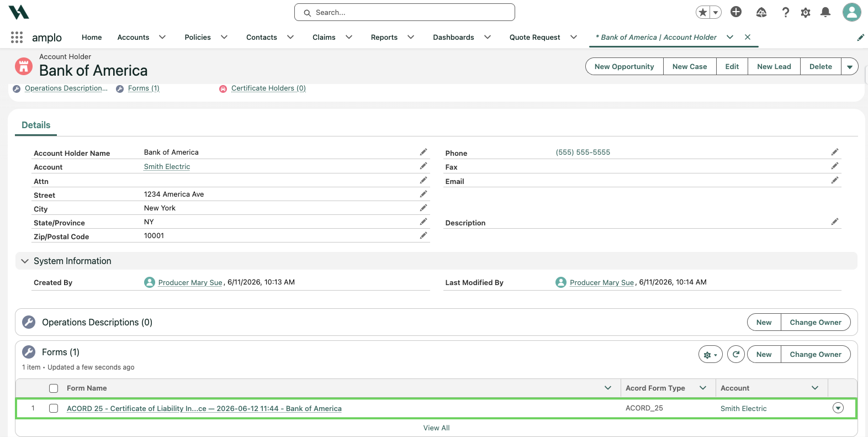This screenshot has height=437, width=868.
Task: Edit the State/Province field pencil
Action: (x=424, y=222)
